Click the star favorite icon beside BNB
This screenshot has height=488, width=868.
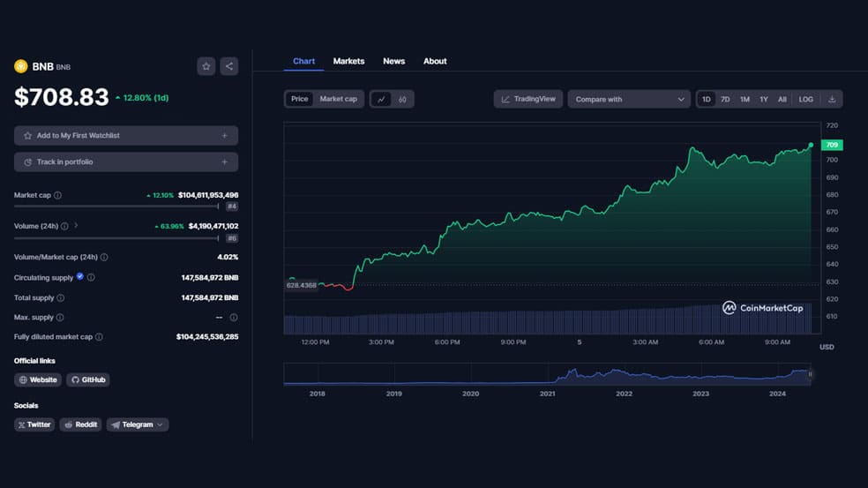206,66
